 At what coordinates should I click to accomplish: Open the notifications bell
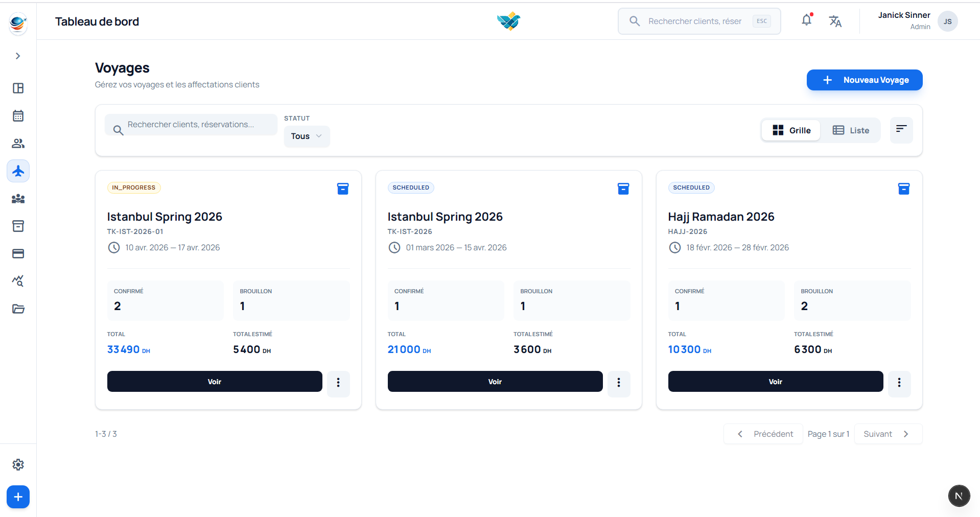pyautogui.click(x=806, y=20)
